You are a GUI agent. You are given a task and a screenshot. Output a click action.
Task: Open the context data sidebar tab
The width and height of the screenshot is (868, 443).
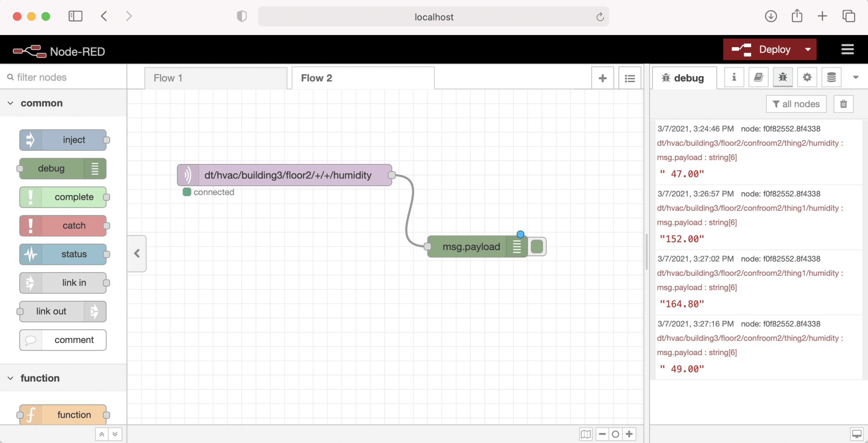[832, 77]
